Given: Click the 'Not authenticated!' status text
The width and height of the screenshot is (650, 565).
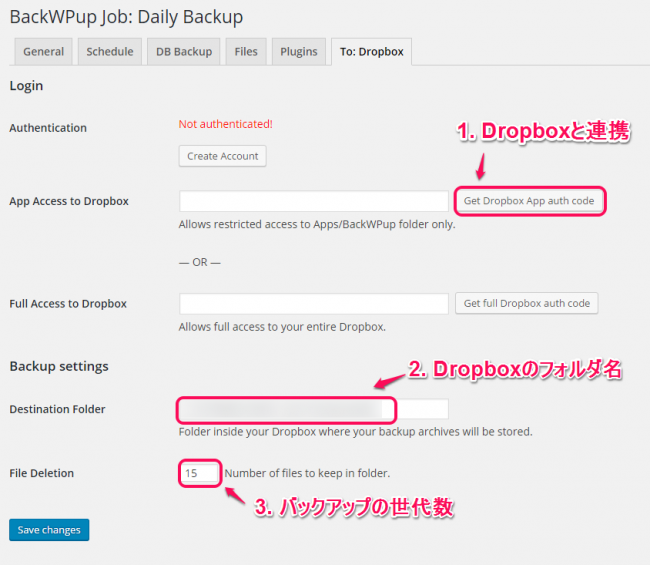Looking at the screenshot, I should [226, 124].
